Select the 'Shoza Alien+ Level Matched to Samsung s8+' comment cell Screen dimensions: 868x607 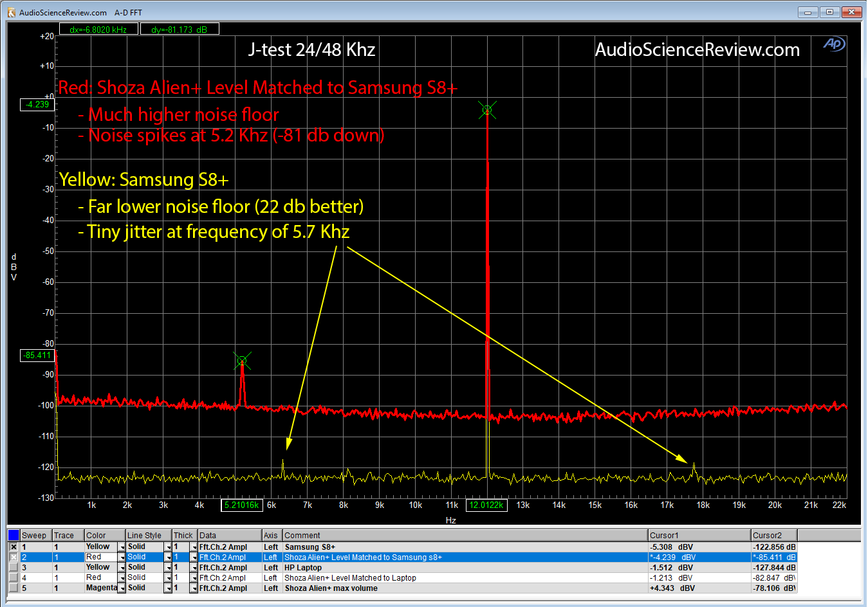click(x=465, y=557)
